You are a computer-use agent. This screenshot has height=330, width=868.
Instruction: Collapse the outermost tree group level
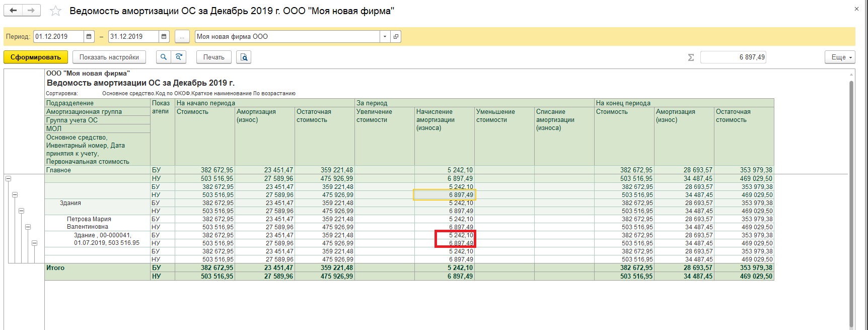[x=8, y=178]
